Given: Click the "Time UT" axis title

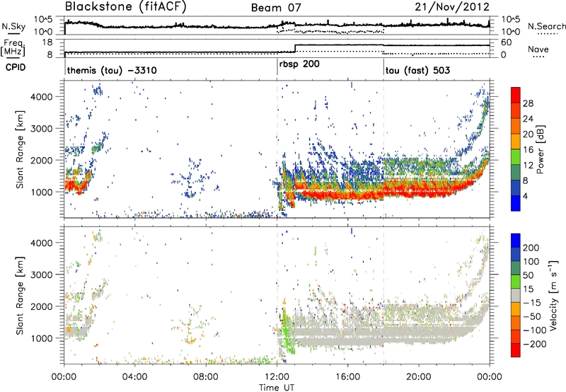Looking at the screenshot, I should click(277, 388).
